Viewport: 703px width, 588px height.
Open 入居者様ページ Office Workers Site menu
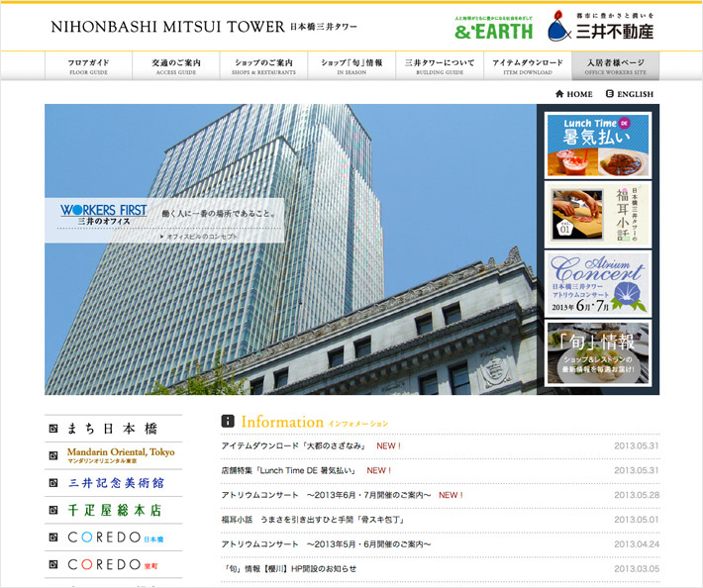[x=615, y=66]
